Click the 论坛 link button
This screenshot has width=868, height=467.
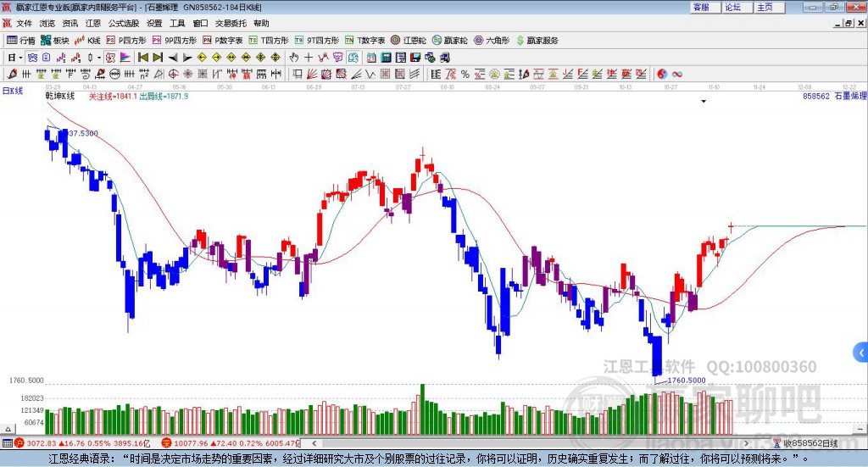point(737,7)
